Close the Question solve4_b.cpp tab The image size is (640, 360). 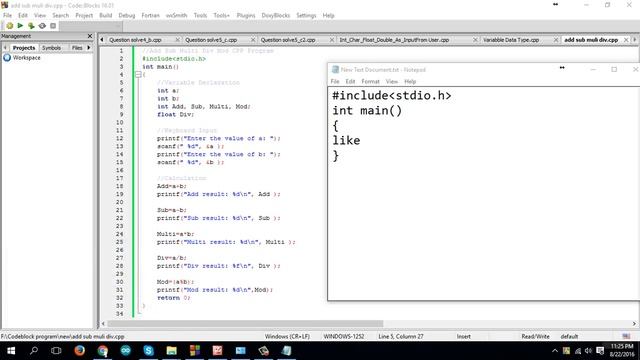(178, 40)
